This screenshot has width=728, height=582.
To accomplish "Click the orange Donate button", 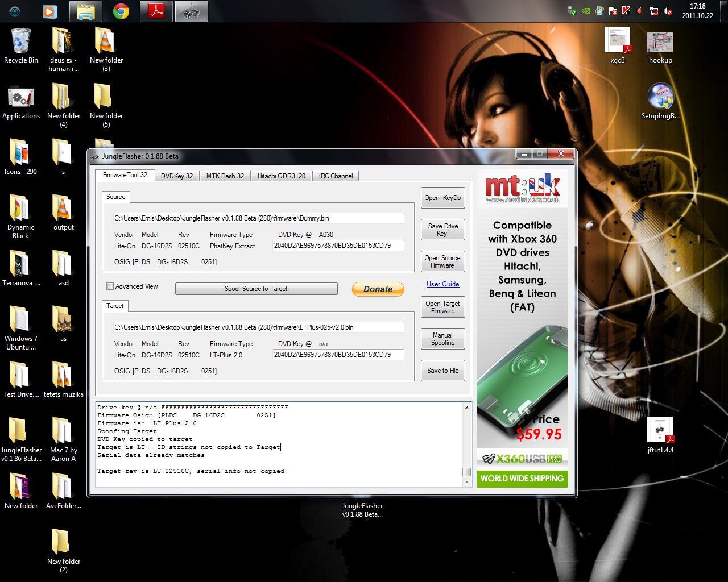I will pyautogui.click(x=378, y=289).
